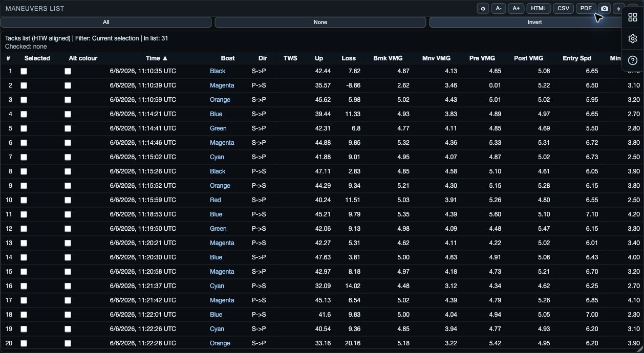Export the list as PDF
This screenshot has width=644, height=353.
coord(586,9)
